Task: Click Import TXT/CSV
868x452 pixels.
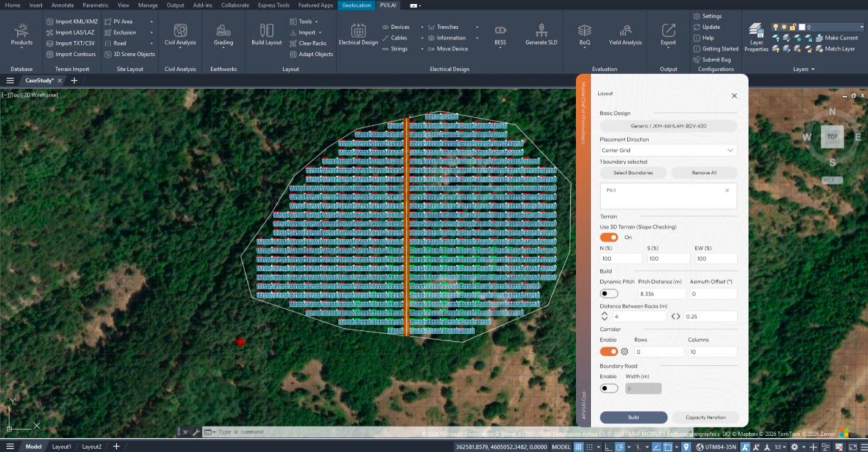Action: pyautogui.click(x=70, y=43)
